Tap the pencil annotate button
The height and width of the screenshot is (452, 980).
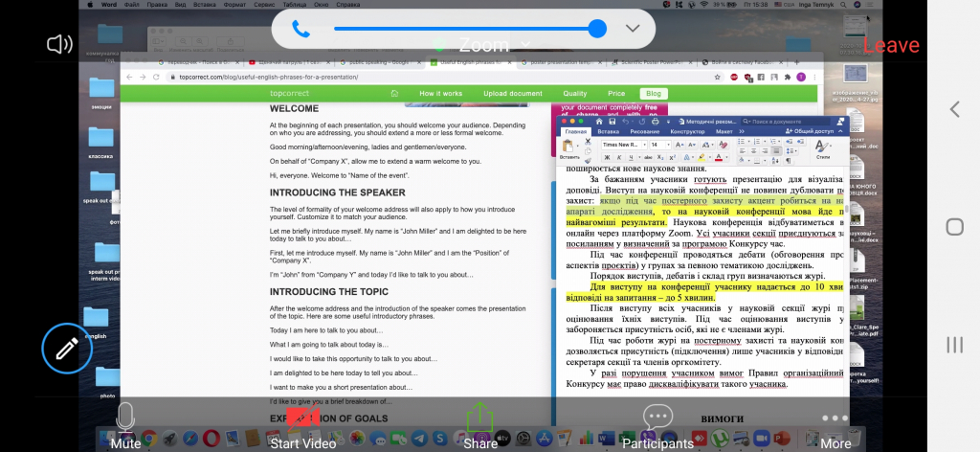[x=67, y=349]
